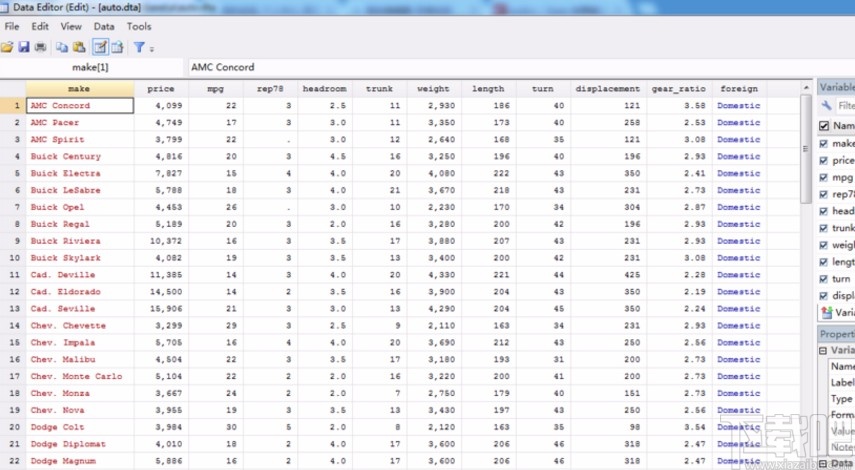Viewport: 855px width, 470px height.
Task: Collapse the Variables section in Properties
Action: click(823, 351)
